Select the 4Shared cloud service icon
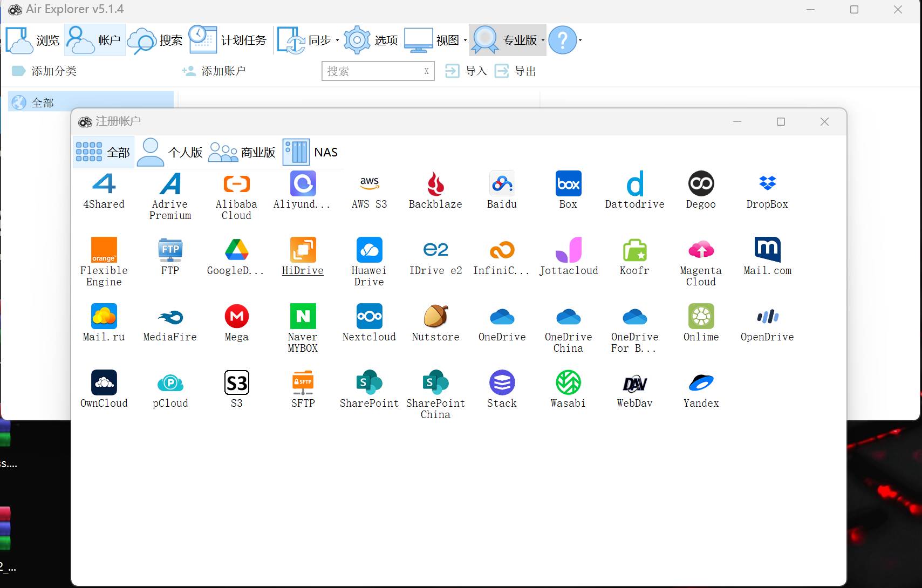Image resolution: width=922 pixels, height=588 pixels. (x=104, y=184)
